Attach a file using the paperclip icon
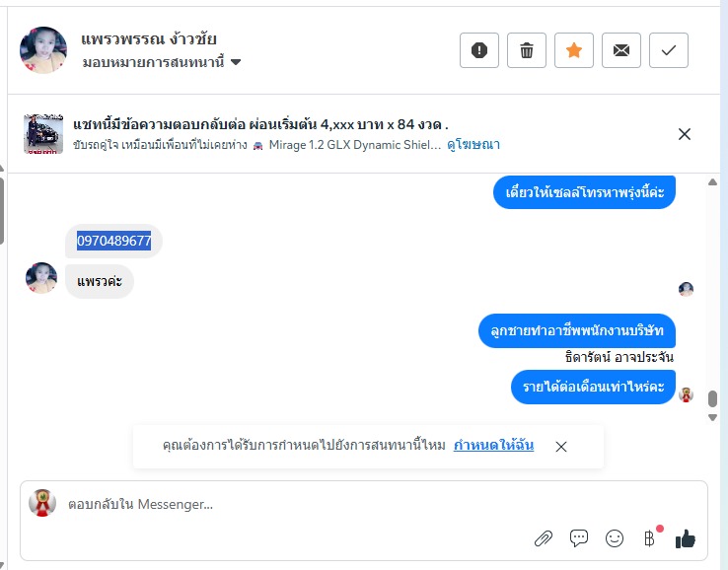728x570 pixels. point(544,538)
